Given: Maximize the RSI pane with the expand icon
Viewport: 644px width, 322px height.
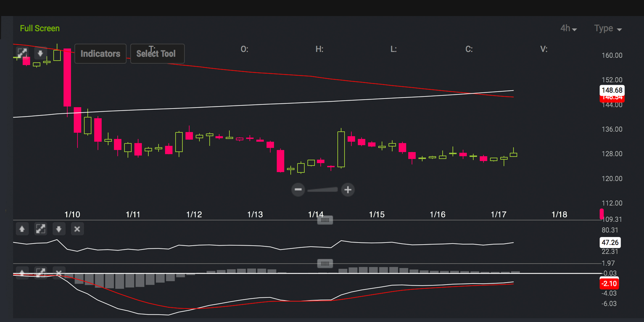Looking at the screenshot, I should click(x=40, y=229).
